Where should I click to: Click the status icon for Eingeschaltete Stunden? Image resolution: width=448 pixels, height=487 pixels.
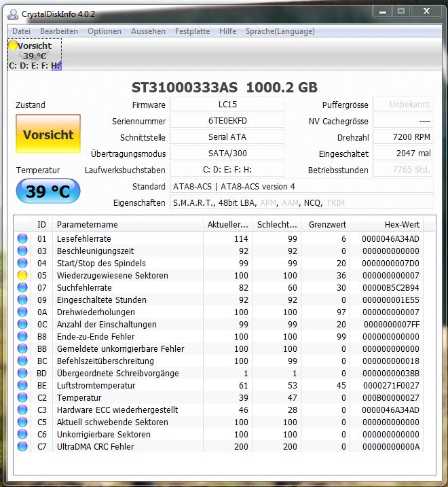(x=22, y=300)
